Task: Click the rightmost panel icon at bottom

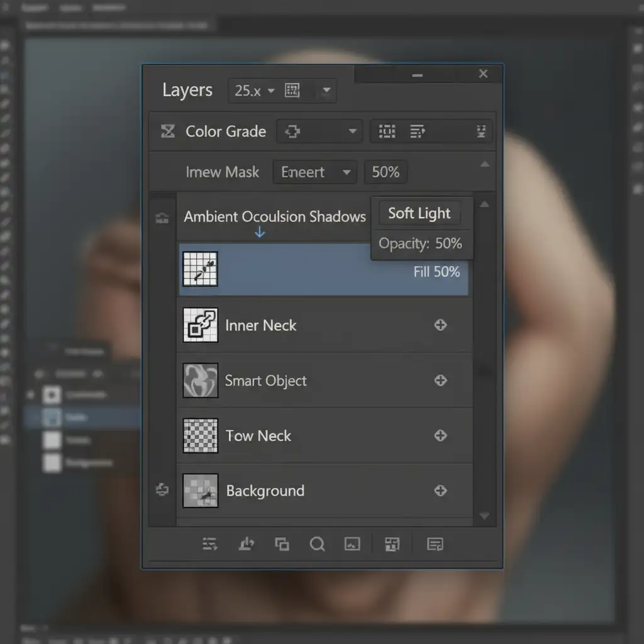Action: [x=435, y=544]
